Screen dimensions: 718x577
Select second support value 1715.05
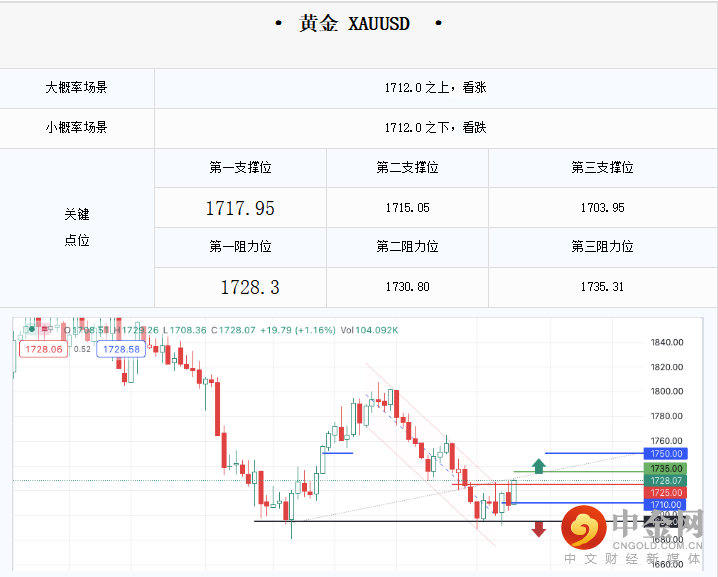[x=408, y=208]
